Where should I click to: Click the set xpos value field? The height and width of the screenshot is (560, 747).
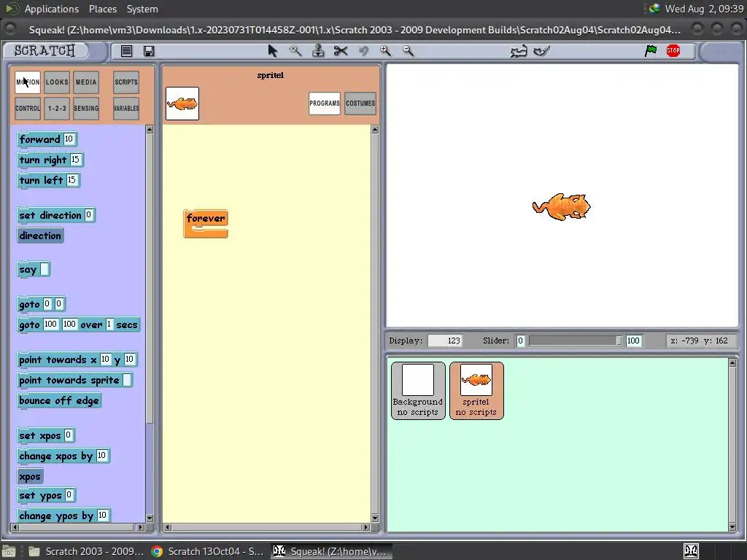(x=68, y=435)
